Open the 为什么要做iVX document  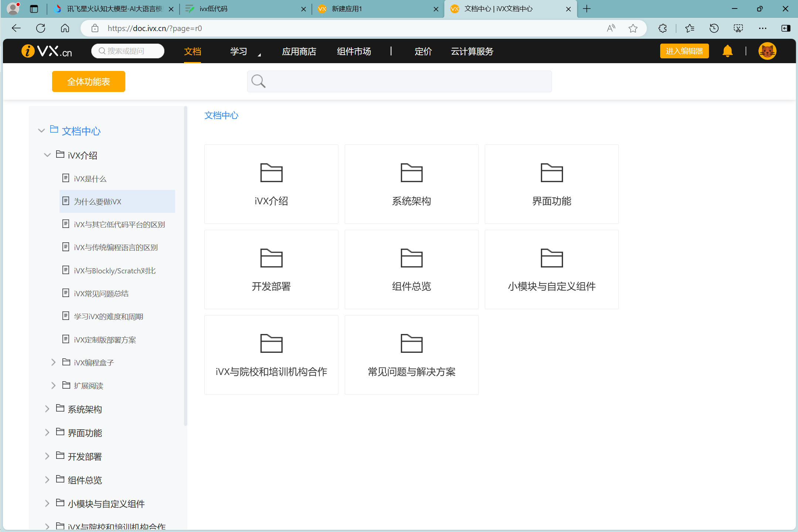tap(117, 201)
